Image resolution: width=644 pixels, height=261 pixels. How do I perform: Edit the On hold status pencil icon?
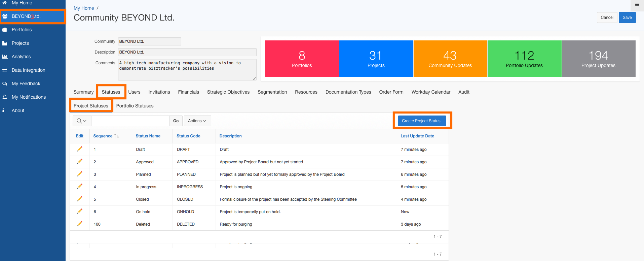80,211
